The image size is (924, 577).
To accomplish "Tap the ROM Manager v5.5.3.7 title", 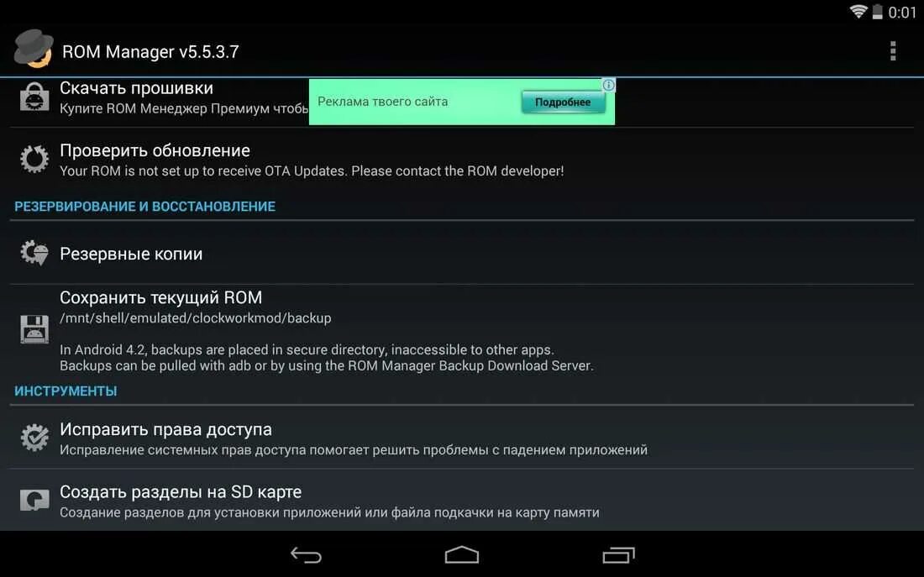I will pos(150,52).
